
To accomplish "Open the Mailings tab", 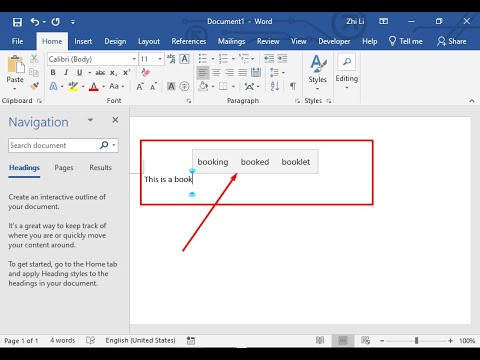I will [x=231, y=41].
